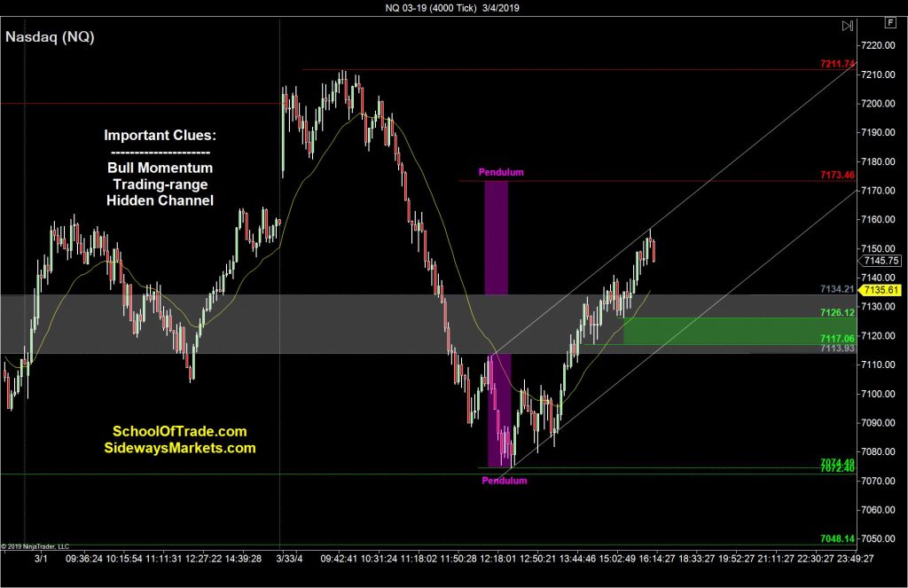The width and height of the screenshot is (908, 588).
Task: Click 09:42:41 on the time axis
Action: pos(339,559)
